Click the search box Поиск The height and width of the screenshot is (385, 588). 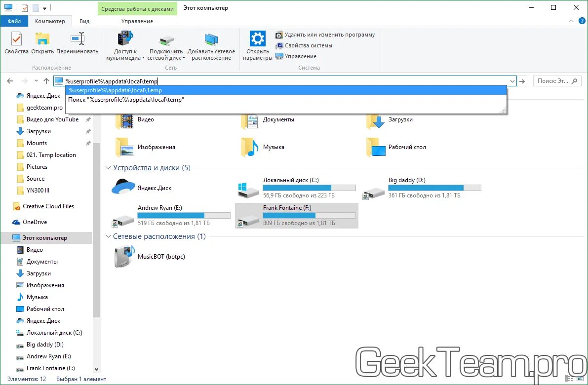(x=557, y=81)
